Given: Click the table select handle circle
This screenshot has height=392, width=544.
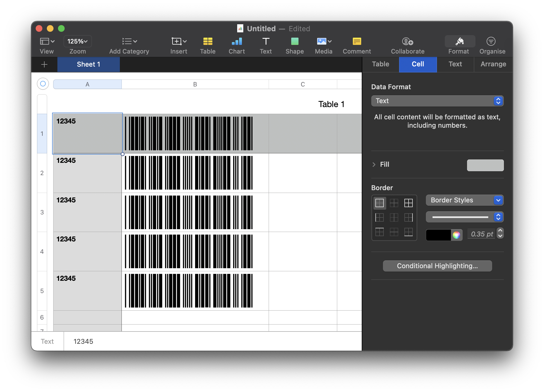Looking at the screenshot, I should (x=43, y=84).
